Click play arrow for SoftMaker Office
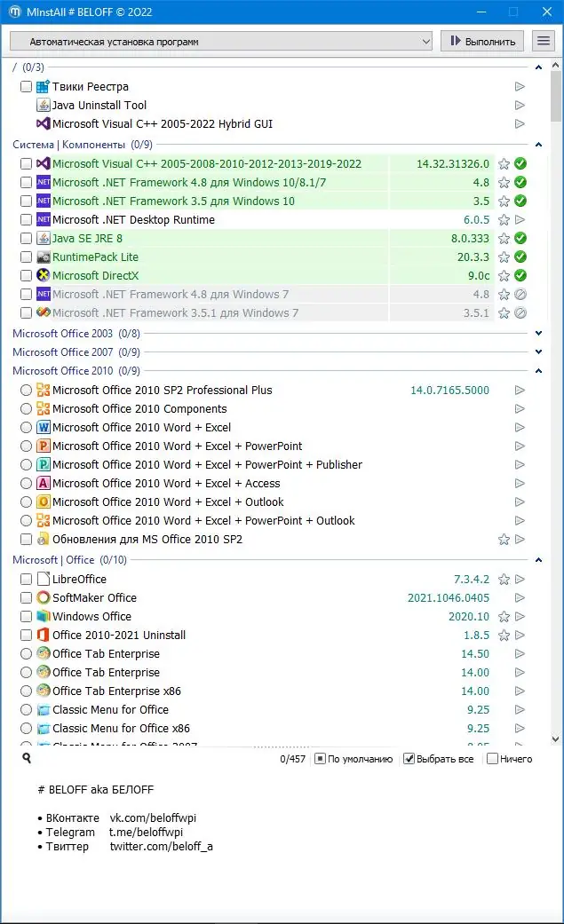This screenshot has width=564, height=924. pyautogui.click(x=520, y=597)
